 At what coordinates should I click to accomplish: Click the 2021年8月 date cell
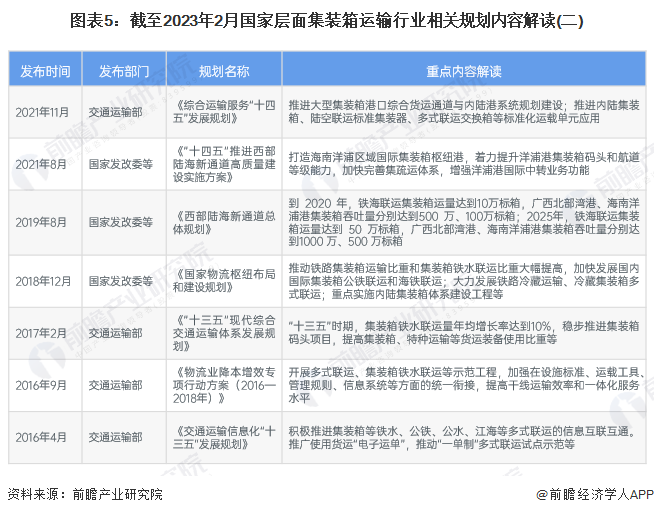pyautogui.click(x=41, y=164)
